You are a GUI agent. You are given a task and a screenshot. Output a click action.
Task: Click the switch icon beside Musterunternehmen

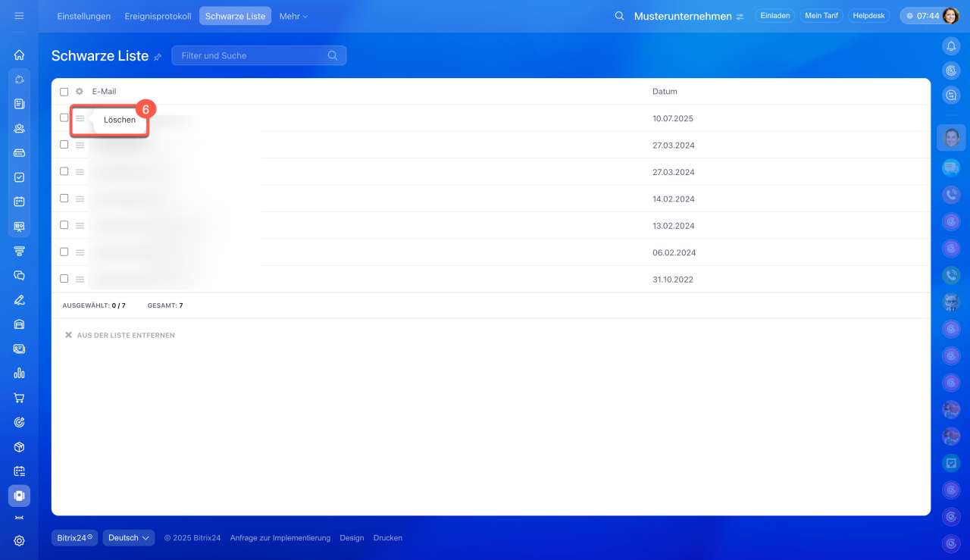pos(740,17)
